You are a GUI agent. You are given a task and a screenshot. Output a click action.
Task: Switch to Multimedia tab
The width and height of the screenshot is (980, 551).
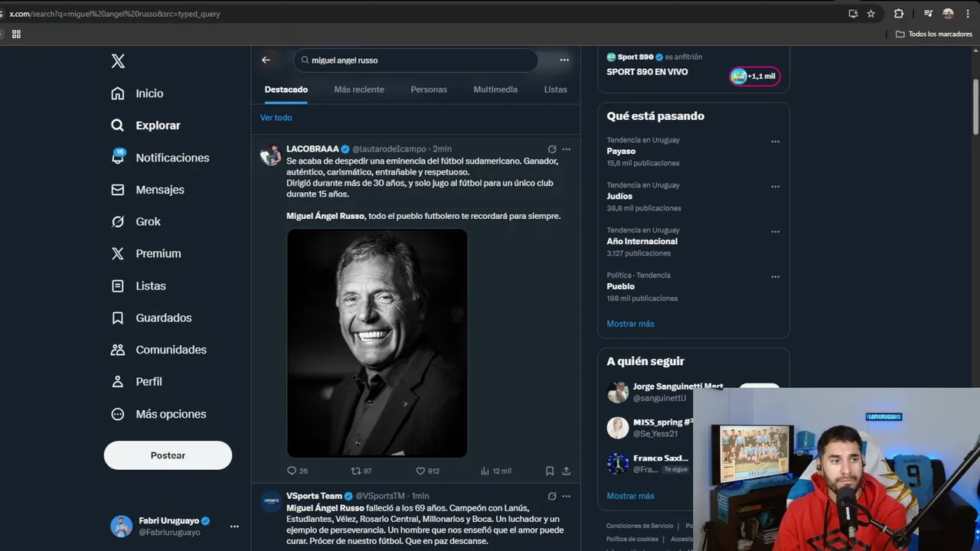[495, 90]
